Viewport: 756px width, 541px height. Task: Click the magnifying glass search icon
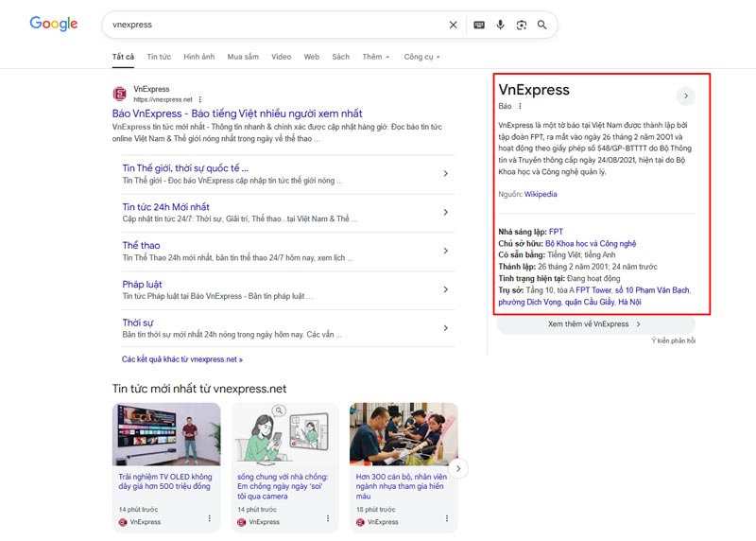click(x=541, y=25)
